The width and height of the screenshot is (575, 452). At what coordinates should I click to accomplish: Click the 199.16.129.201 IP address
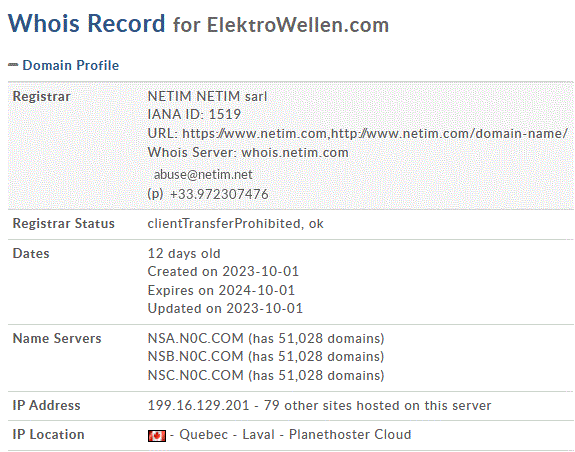point(198,405)
